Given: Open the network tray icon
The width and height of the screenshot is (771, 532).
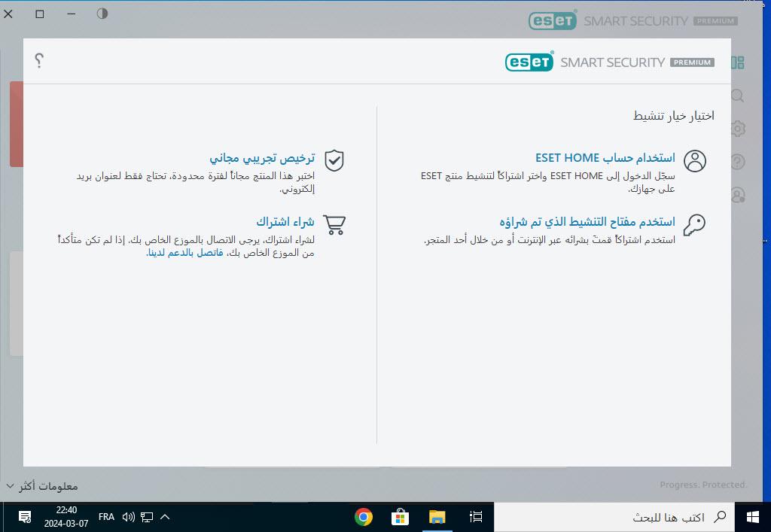Looking at the screenshot, I should pos(147,517).
